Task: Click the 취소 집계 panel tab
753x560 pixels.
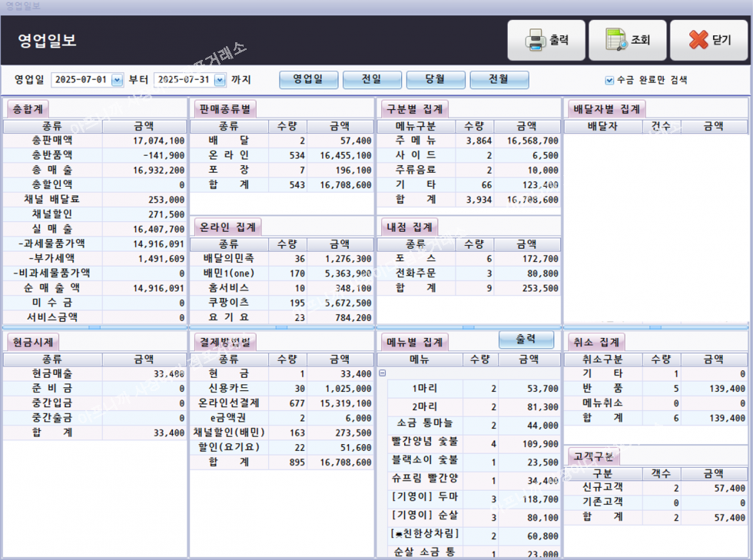Action: 597,342
